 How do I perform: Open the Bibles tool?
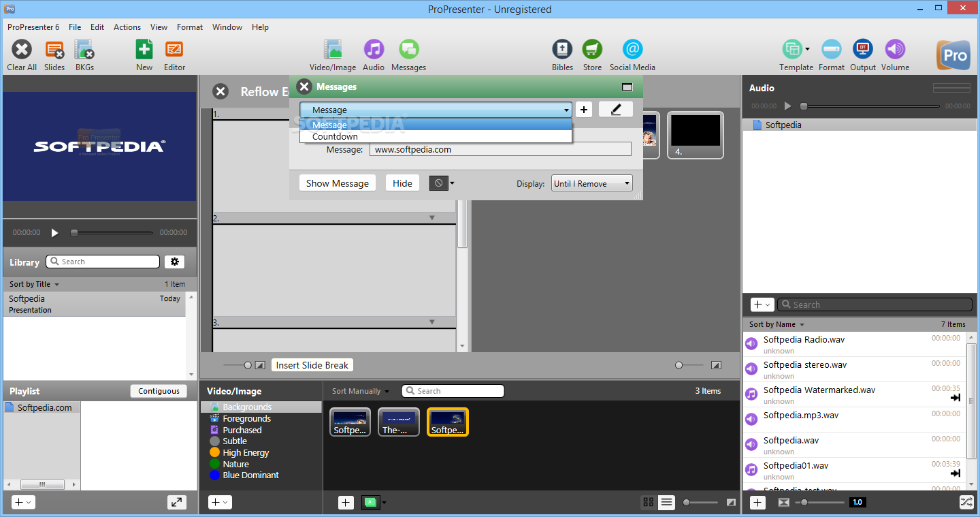point(562,54)
